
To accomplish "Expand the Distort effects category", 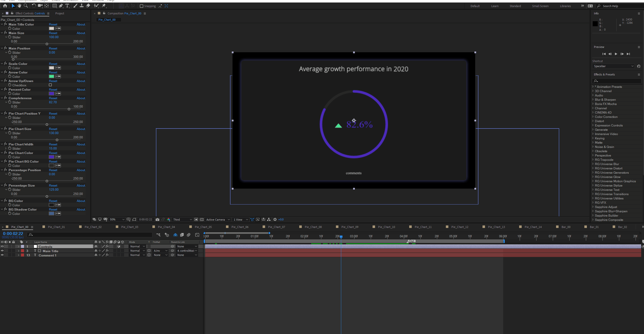I will (593, 121).
